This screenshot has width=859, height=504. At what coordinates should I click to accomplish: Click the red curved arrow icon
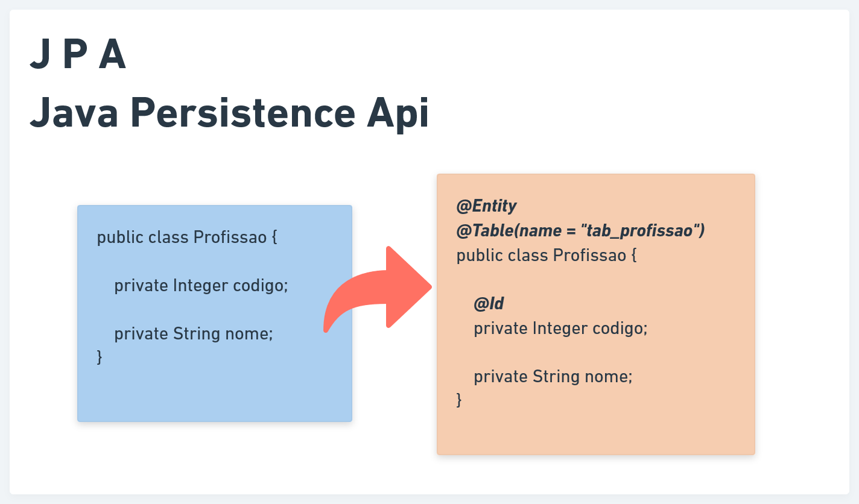(378, 289)
